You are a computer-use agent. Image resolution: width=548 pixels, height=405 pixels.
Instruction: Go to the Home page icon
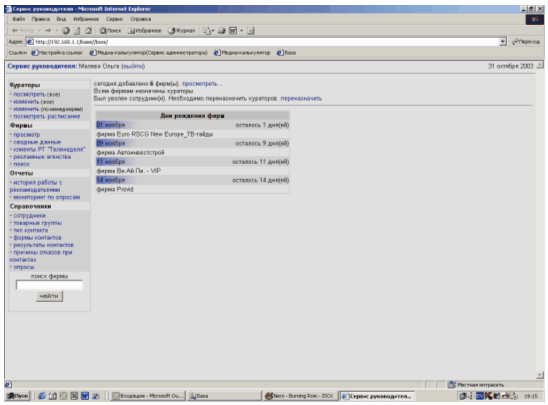(x=88, y=31)
